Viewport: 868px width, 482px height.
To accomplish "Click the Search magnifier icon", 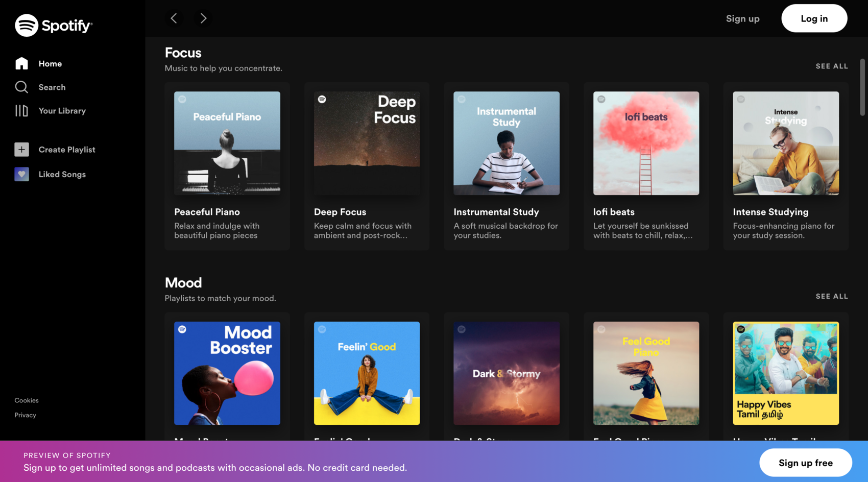I will coord(21,87).
